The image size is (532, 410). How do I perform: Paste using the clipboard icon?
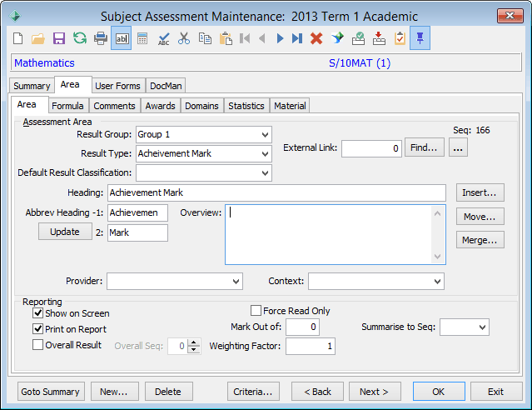226,38
